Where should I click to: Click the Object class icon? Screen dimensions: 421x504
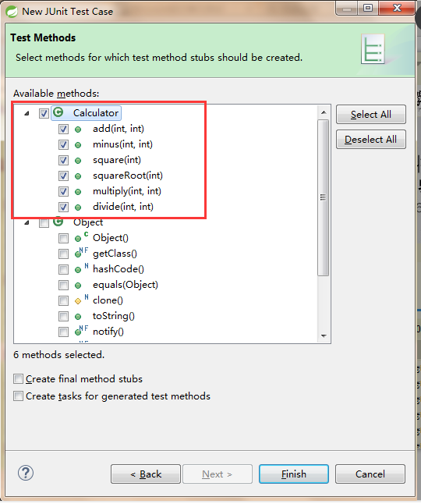58,222
